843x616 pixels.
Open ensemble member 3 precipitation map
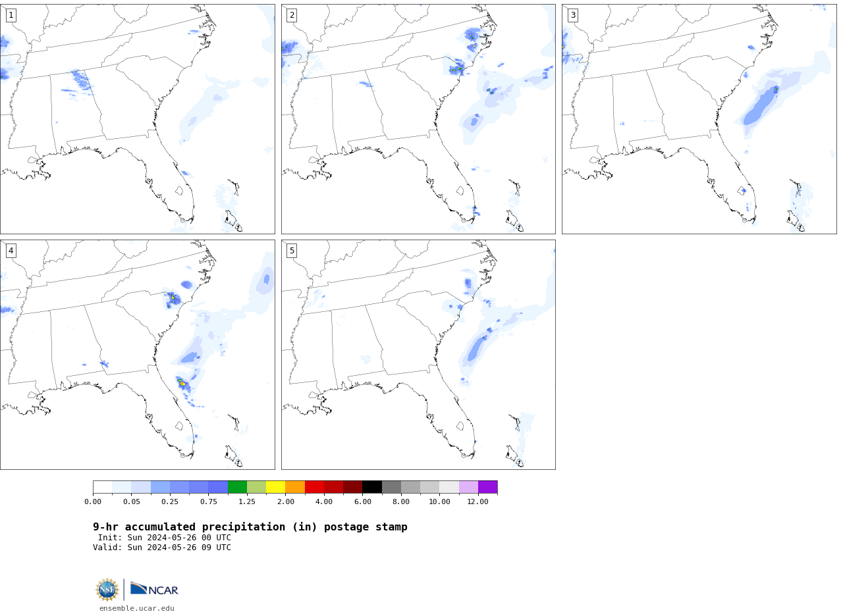click(x=699, y=119)
